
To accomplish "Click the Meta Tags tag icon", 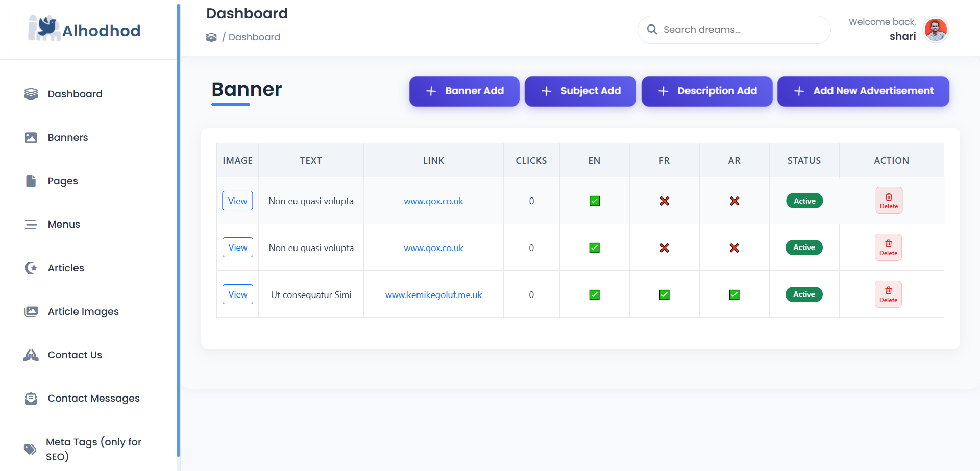I will [30, 449].
